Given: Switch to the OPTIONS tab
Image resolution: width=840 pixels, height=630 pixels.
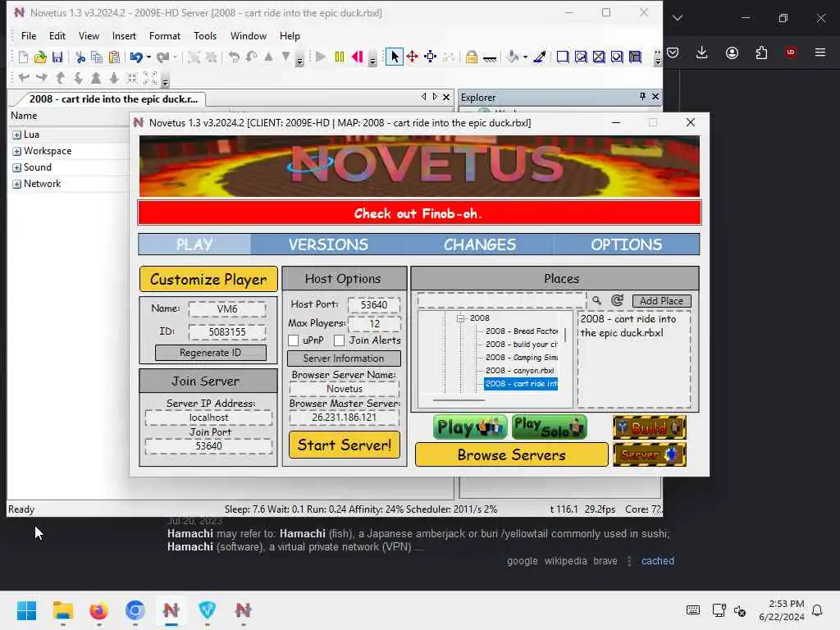Looking at the screenshot, I should [626, 244].
